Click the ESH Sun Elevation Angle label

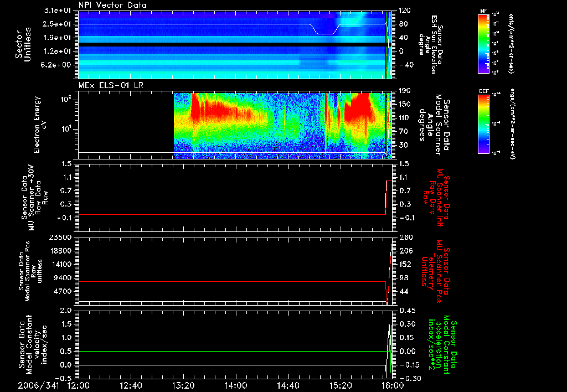[432, 44]
